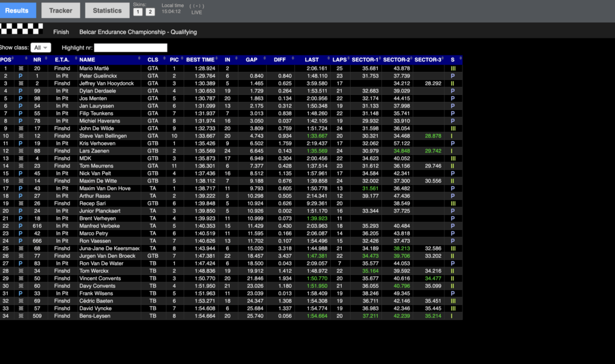Click the sort arrows on NAME column
Screen dimensions: 615x364
(x=140, y=59)
